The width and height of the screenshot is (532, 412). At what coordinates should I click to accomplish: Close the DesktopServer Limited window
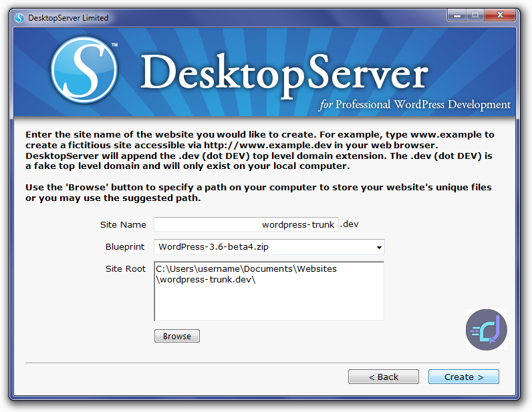500,15
